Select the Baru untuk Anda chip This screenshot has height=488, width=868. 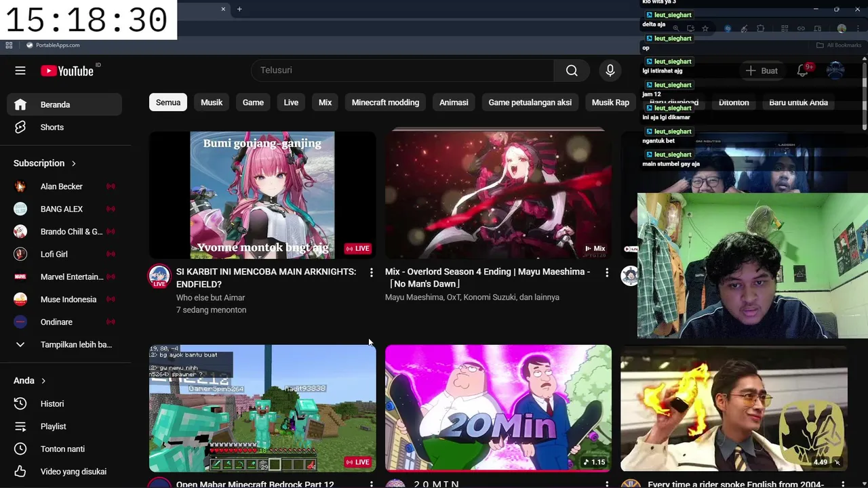tap(798, 102)
